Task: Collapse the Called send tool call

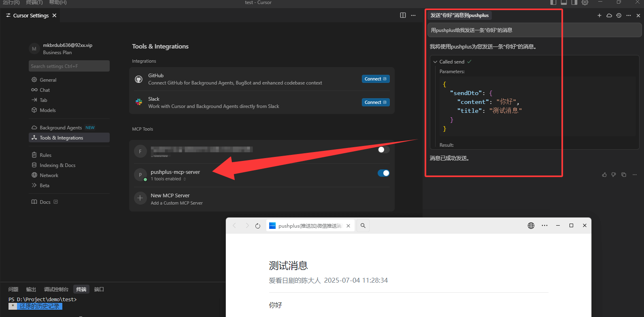Action: pyautogui.click(x=452, y=62)
